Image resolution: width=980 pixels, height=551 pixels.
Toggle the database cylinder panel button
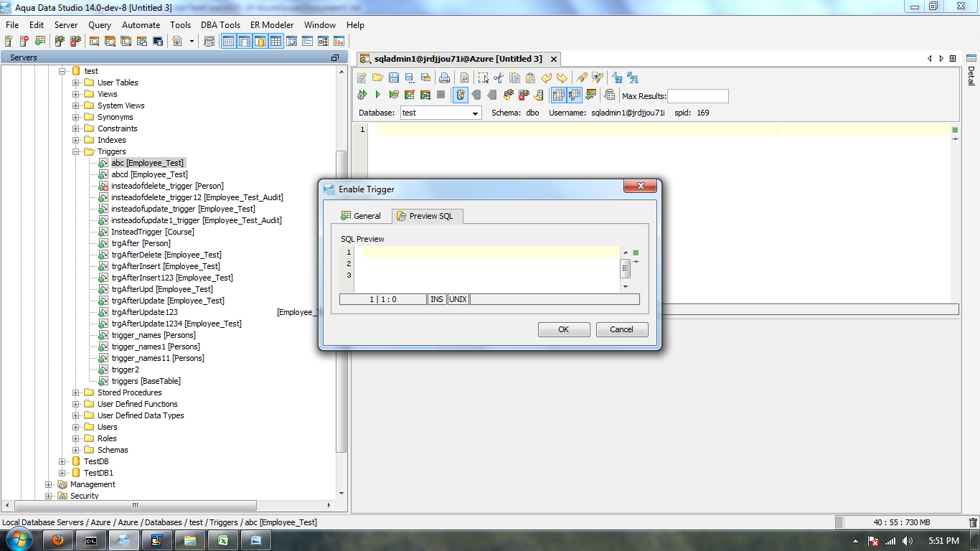pos(260,41)
